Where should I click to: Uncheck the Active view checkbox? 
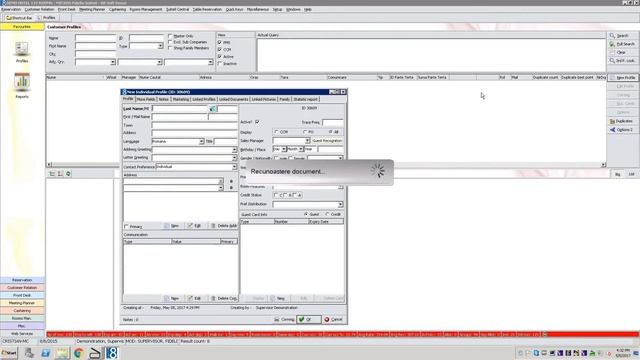[220, 57]
